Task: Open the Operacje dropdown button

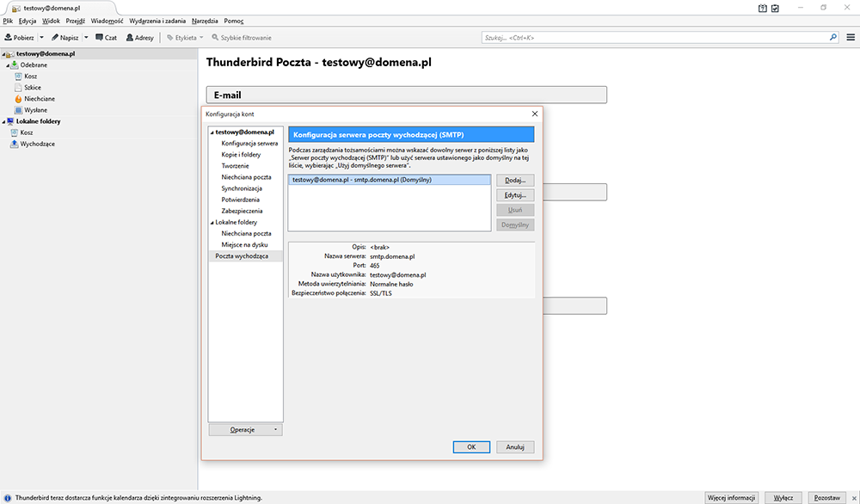Action: (x=246, y=430)
